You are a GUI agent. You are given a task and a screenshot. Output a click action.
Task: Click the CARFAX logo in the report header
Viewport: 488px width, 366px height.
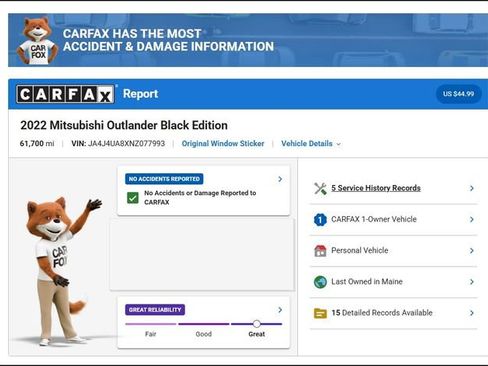tap(65, 94)
